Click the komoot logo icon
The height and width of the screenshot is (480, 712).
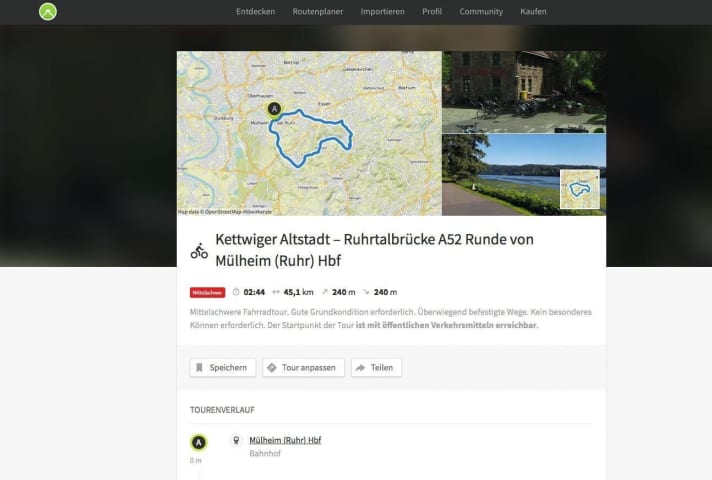click(47, 12)
